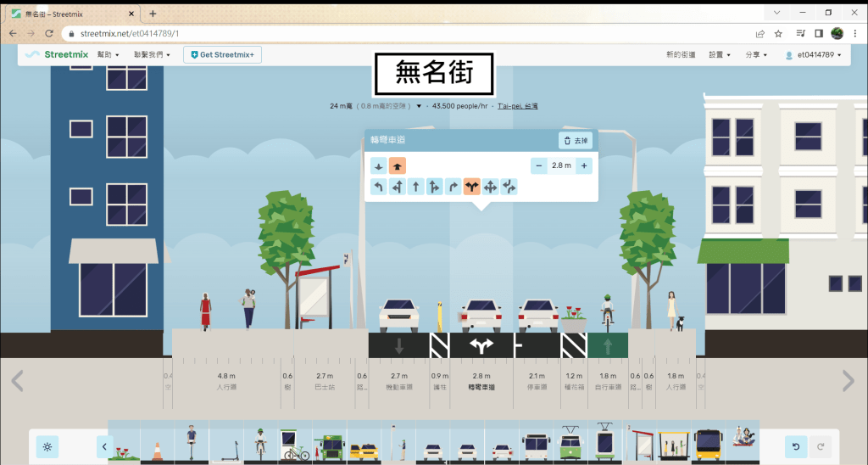Open the T'ai-pei, 台灣 location link

518,106
